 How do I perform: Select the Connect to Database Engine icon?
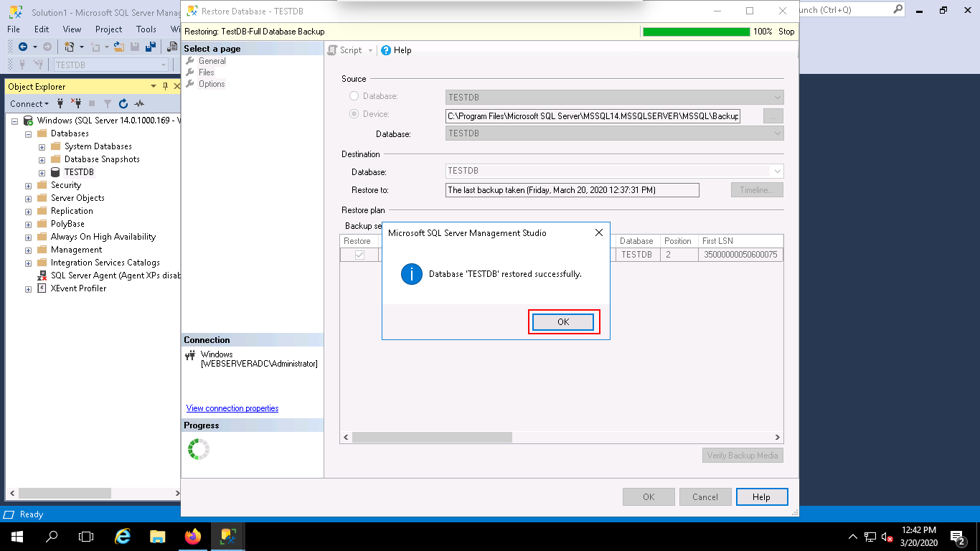tap(60, 104)
